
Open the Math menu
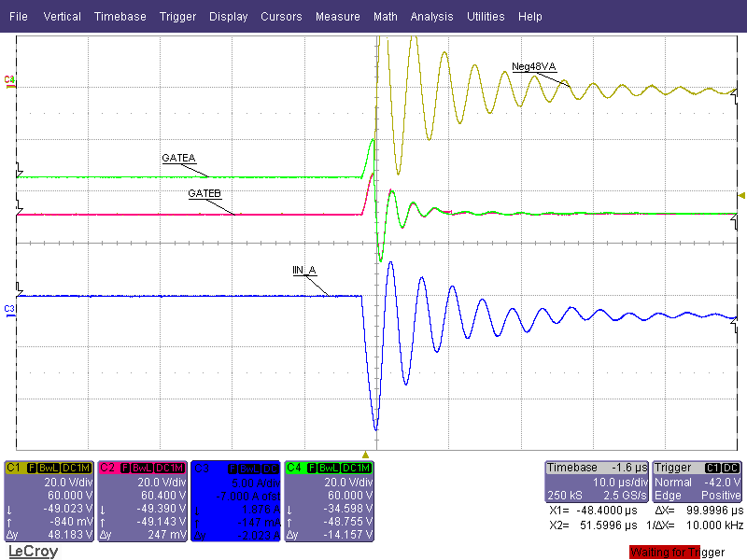(385, 17)
